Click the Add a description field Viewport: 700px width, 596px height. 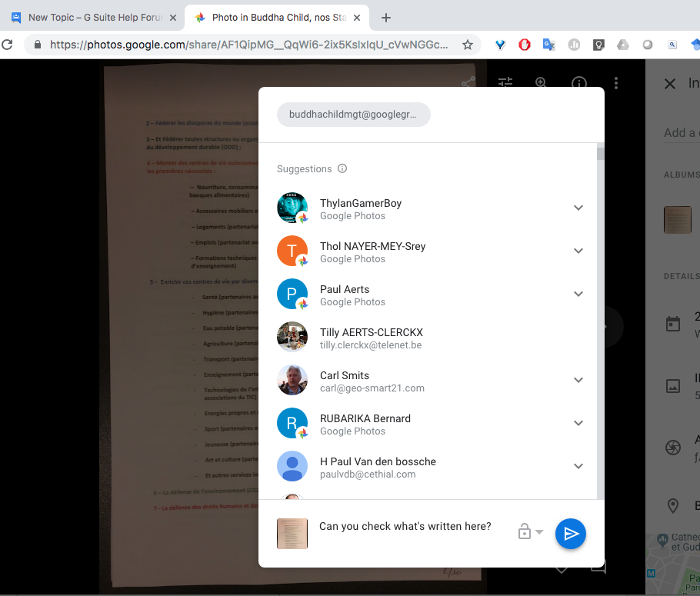point(682,133)
